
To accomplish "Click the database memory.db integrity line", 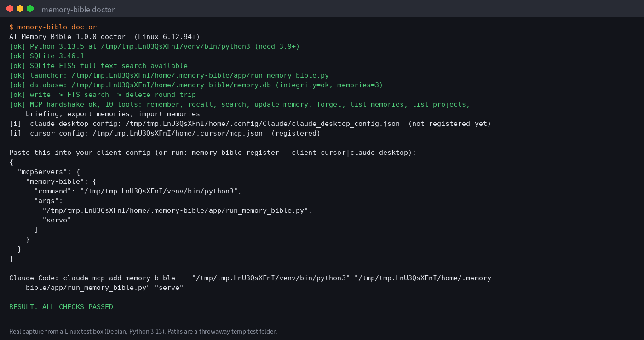I will 196,85.
